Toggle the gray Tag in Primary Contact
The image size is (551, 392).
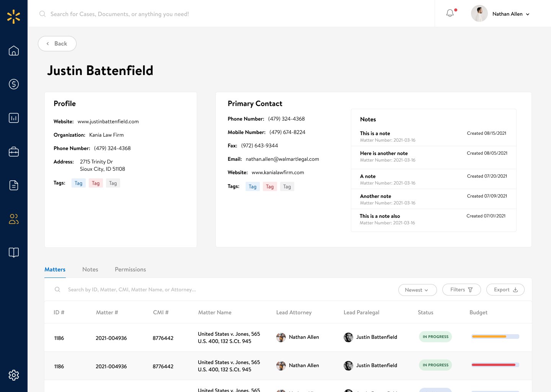coord(287,186)
